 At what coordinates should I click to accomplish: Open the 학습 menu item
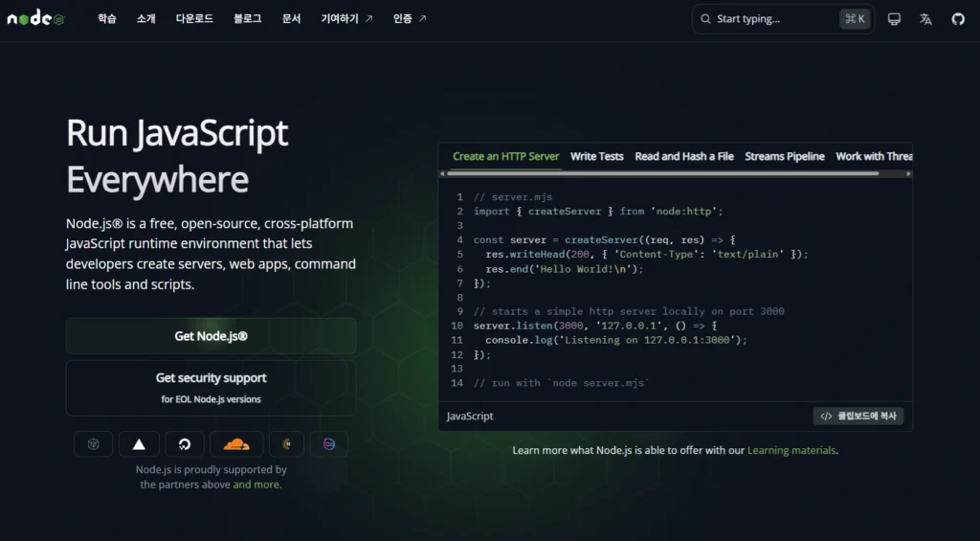point(107,19)
